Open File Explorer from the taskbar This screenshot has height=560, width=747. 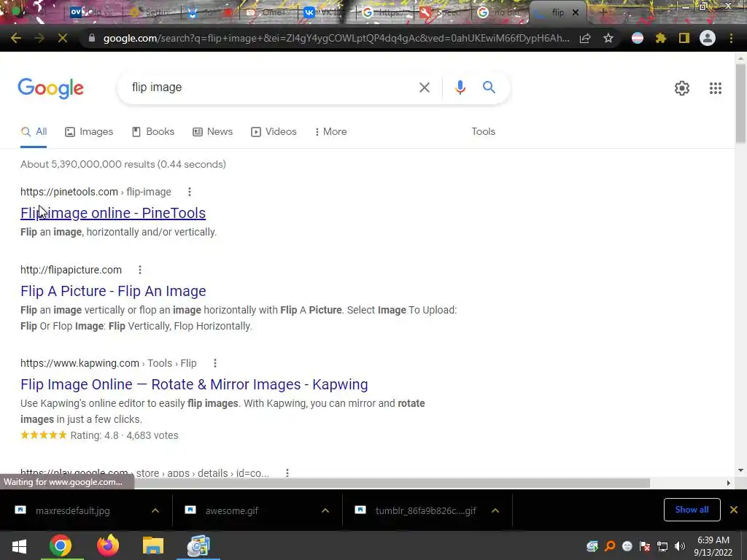point(153,545)
